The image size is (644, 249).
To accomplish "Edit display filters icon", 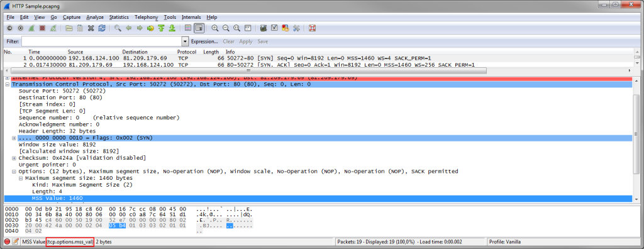I will (274, 28).
